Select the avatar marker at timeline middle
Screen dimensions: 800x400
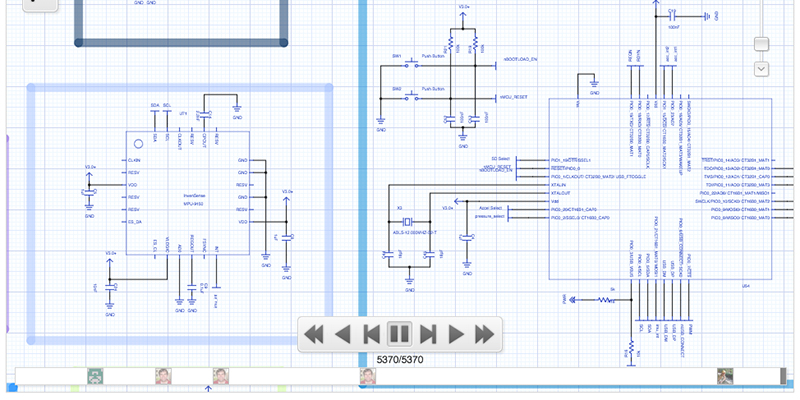[x=368, y=377]
